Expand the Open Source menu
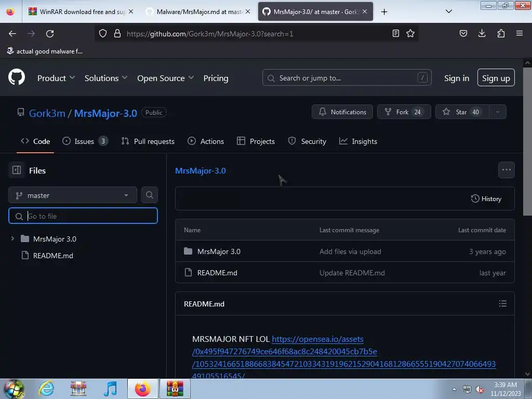 [x=166, y=78]
